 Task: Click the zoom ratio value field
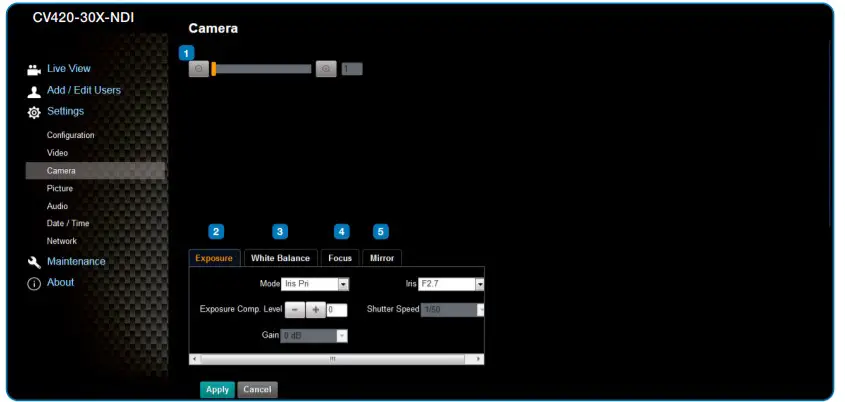[352, 69]
